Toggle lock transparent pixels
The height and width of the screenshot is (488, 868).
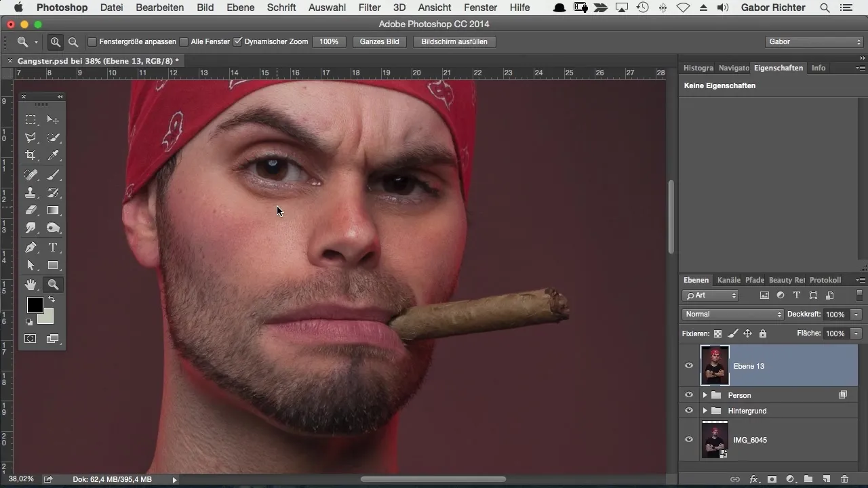pyautogui.click(x=717, y=333)
